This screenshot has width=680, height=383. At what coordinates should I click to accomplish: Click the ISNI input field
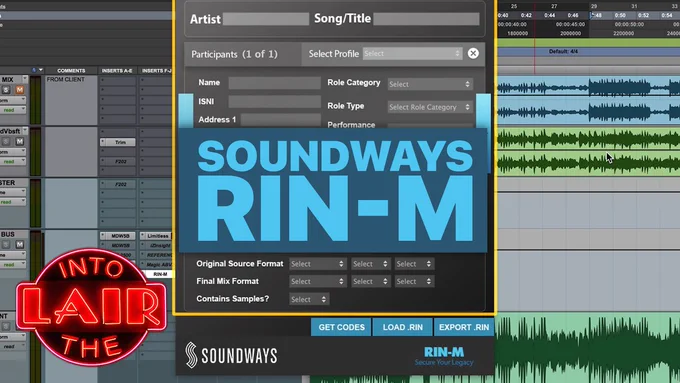pyautogui.click(x=275, y=101)
